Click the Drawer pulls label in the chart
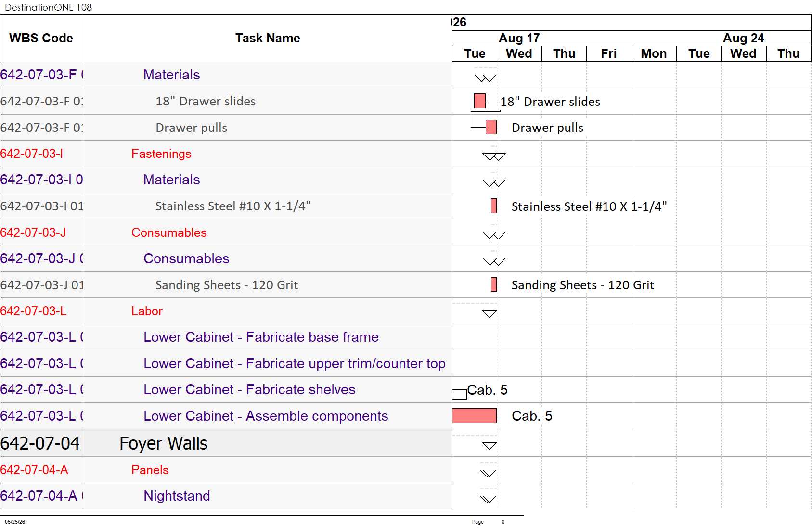 [x=547, y=128]
